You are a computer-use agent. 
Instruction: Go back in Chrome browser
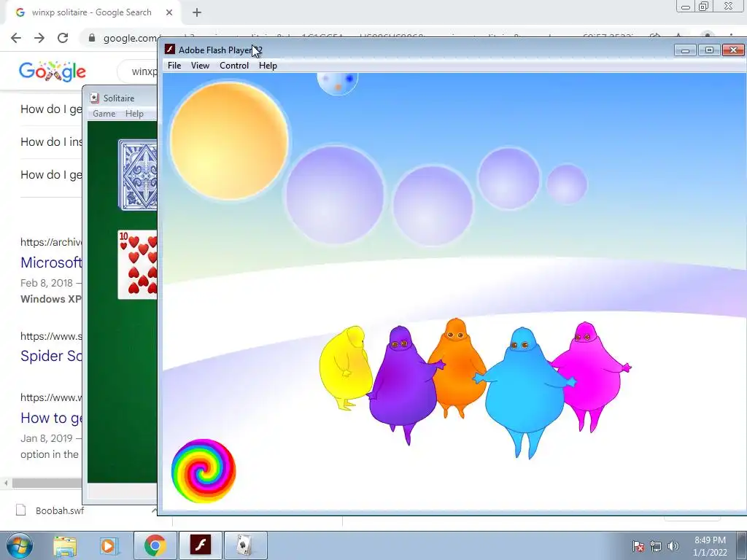16,38
